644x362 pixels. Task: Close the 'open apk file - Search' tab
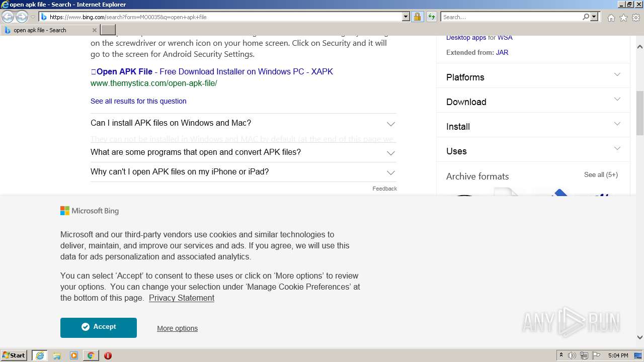click(x=94, y=30)
